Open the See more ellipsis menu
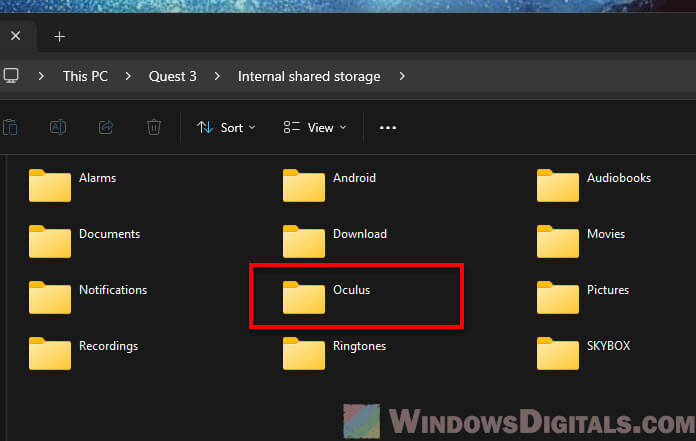Viewport: 696px width, 441px height. pyautogui.click(x=388, y=128)
